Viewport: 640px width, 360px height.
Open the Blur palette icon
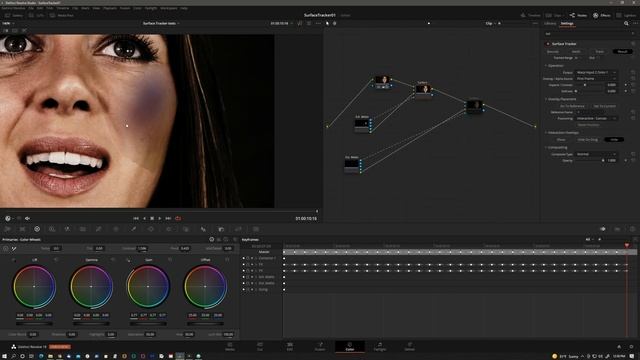point(203,229)
